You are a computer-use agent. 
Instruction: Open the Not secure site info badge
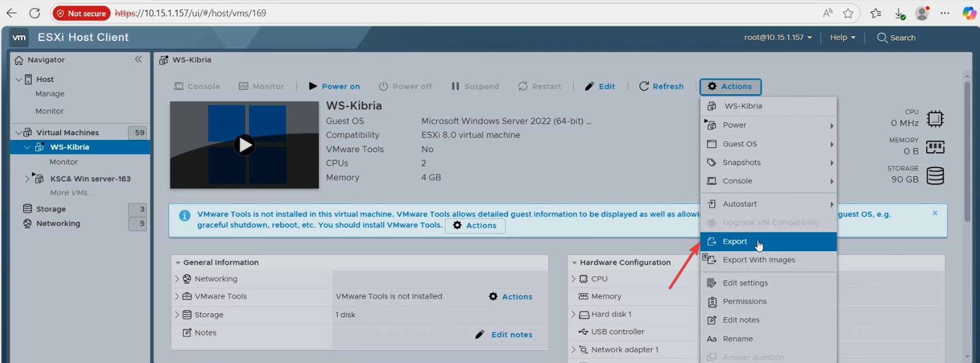81,13
